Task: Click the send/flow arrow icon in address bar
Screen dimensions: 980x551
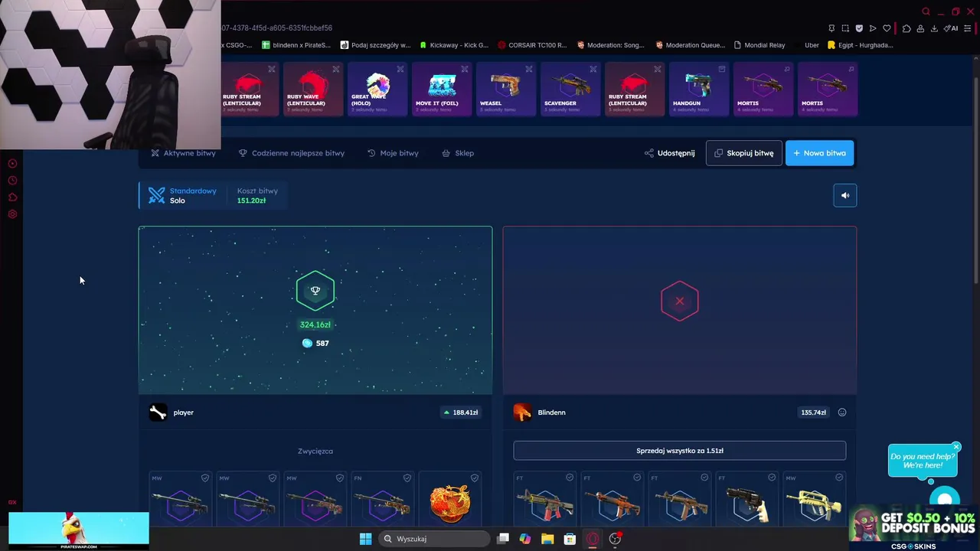Action: tap(873, 28)
